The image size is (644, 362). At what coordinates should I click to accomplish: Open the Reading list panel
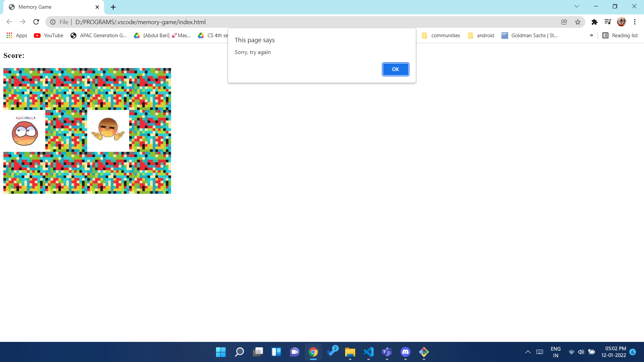coord(620,36)
